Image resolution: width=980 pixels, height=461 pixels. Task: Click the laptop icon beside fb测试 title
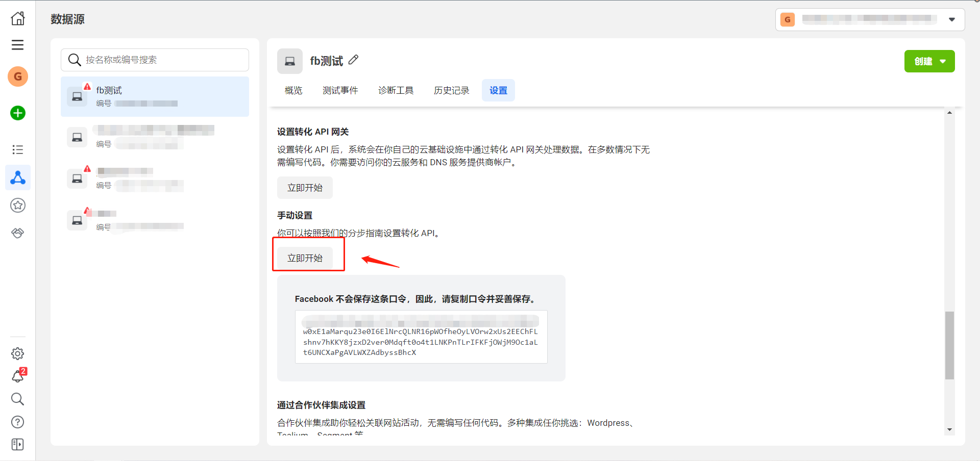(290, 61)
